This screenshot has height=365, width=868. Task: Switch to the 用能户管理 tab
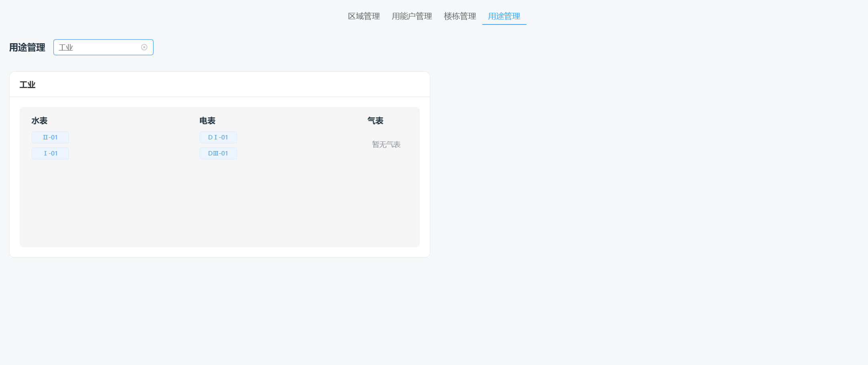tap(412, 16)
